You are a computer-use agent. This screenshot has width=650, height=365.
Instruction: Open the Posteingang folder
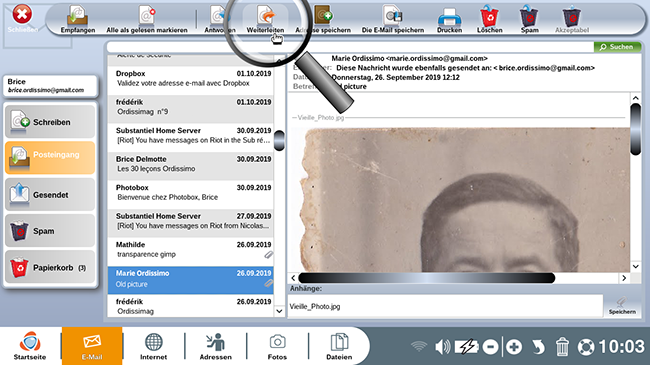(50, 157)
